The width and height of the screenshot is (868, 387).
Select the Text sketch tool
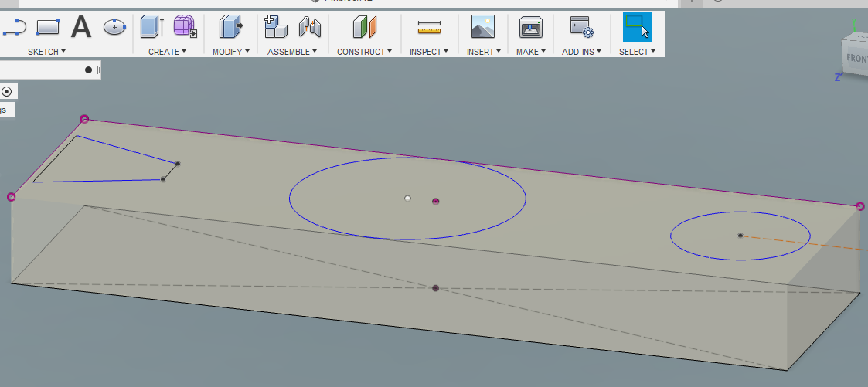click(x=81, y=26)
